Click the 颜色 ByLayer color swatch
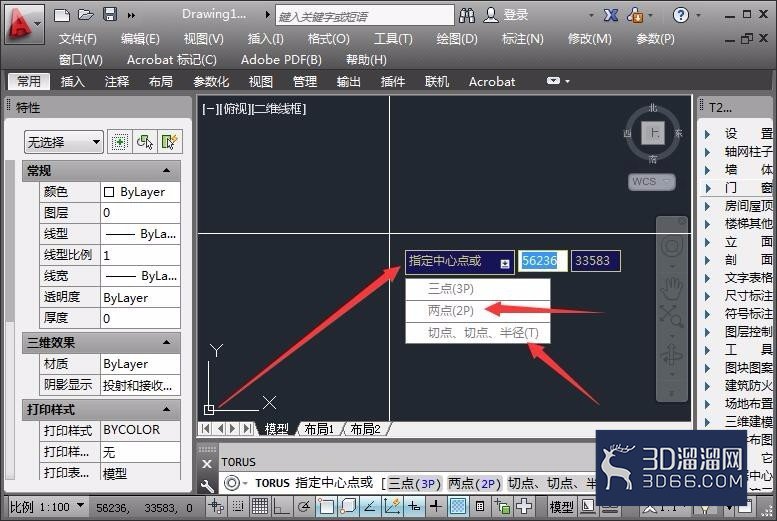 click(109, 192)
